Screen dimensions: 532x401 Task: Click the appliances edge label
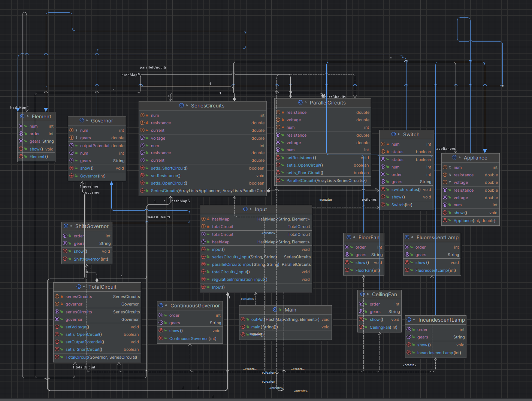(x=446, y=149)
